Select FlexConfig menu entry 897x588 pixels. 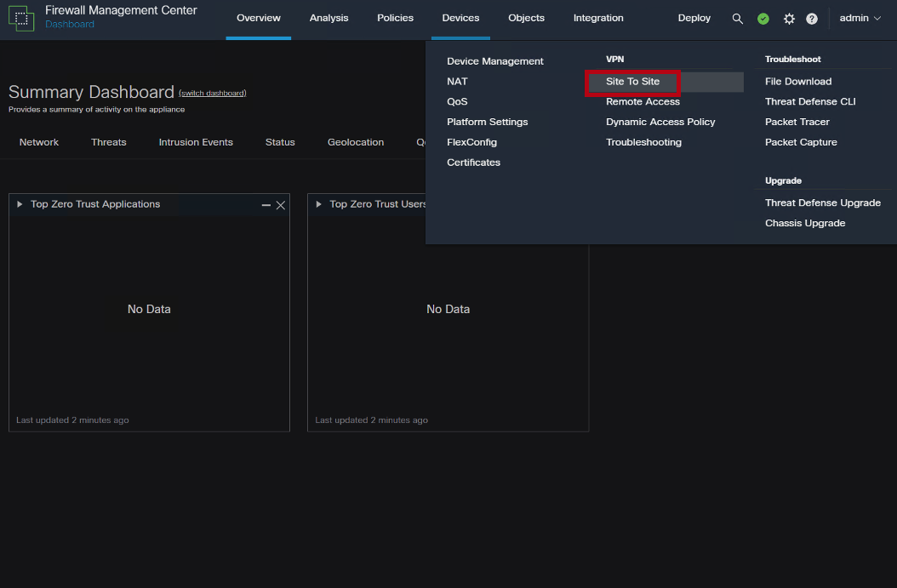(x=471, y=142)
